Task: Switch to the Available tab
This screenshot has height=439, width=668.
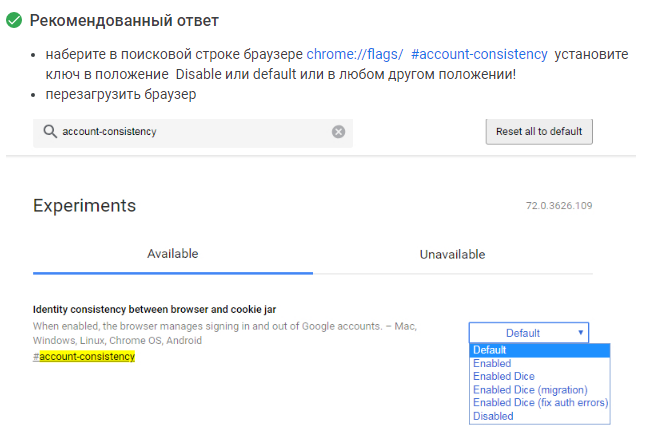Action: click(x=173, y=254)
